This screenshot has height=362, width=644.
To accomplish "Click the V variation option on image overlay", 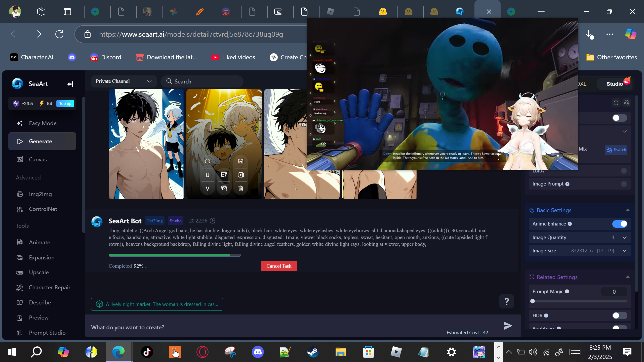I will click(x=208, y=189).
